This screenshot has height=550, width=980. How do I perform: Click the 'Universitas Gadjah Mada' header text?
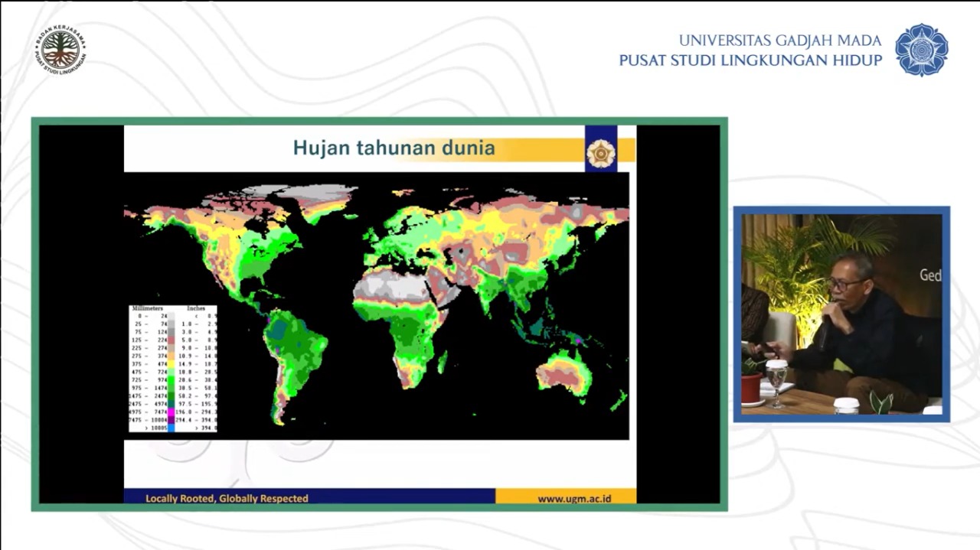click(779, 41)
